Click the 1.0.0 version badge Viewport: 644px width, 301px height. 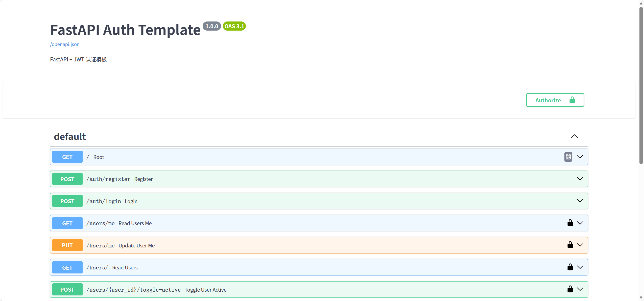[x=212, y=26]
